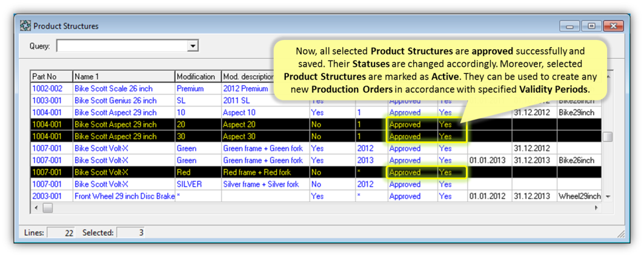644x257 pixels.
Task: Click the SILVER modification cell
Action: (198, 184)
